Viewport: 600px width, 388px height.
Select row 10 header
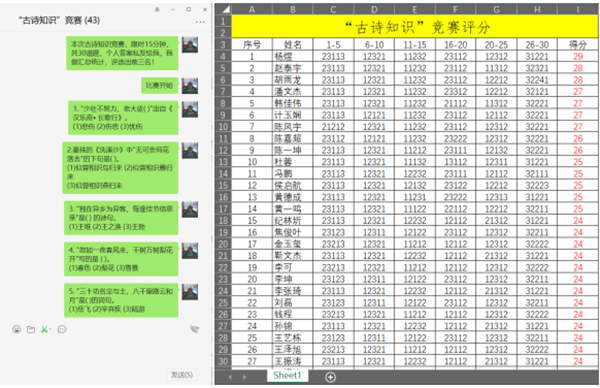pyautogui.click(x=223, y=127)
